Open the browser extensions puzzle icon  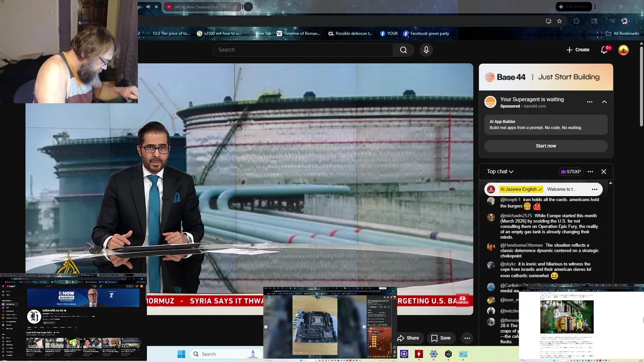tap(577, 21)
